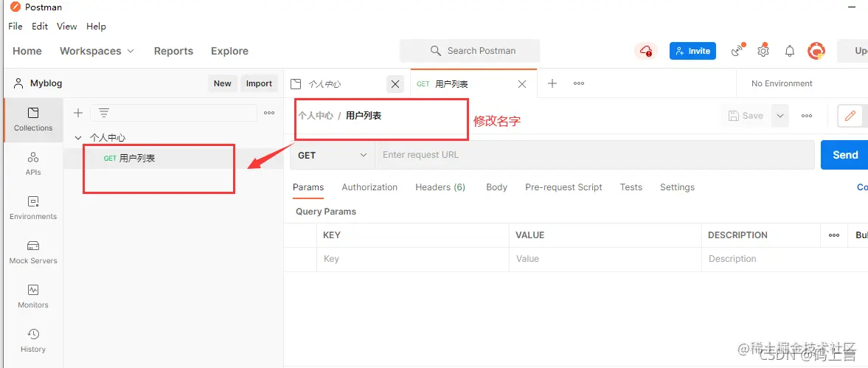Open the View menu
Image resolution: width=868 pixels, height=368 pixels.
click(x=67, y=26)
